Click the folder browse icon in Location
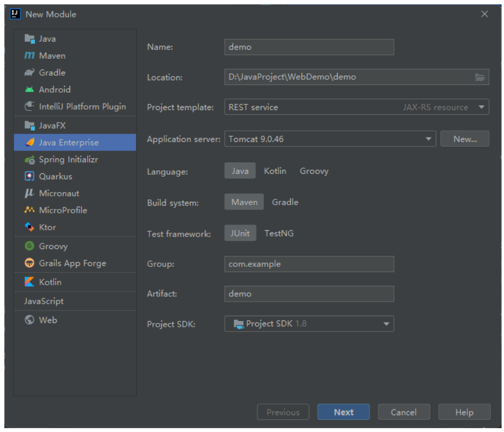Screen dimensions: 504x432 479,77
